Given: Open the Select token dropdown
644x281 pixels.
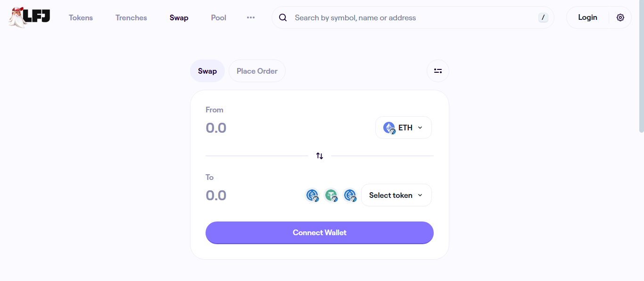Looking at the screenshot, I should [396, 195].
